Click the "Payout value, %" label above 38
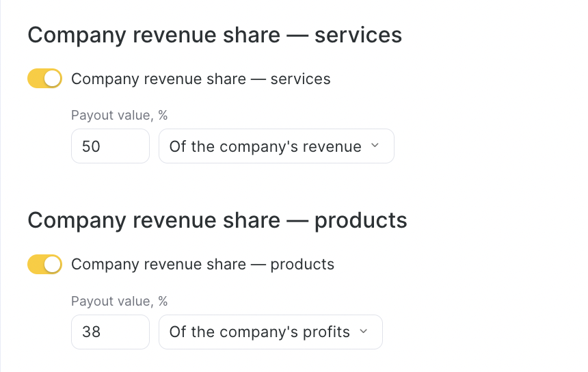The height and width of the screenshot is (372, 588). pyautogui.click(x=120, y=301)
